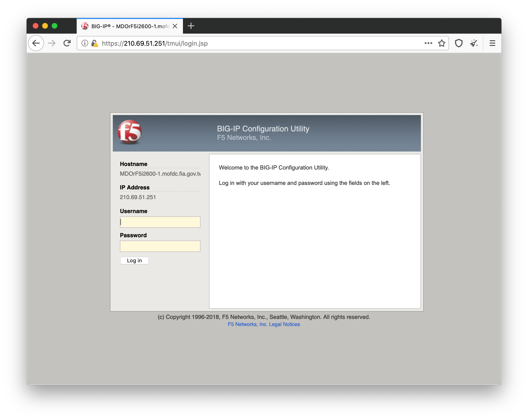Click the Welcome to the BIG-IP message
This screenshot has width=528, height=420.
point(274,168)
